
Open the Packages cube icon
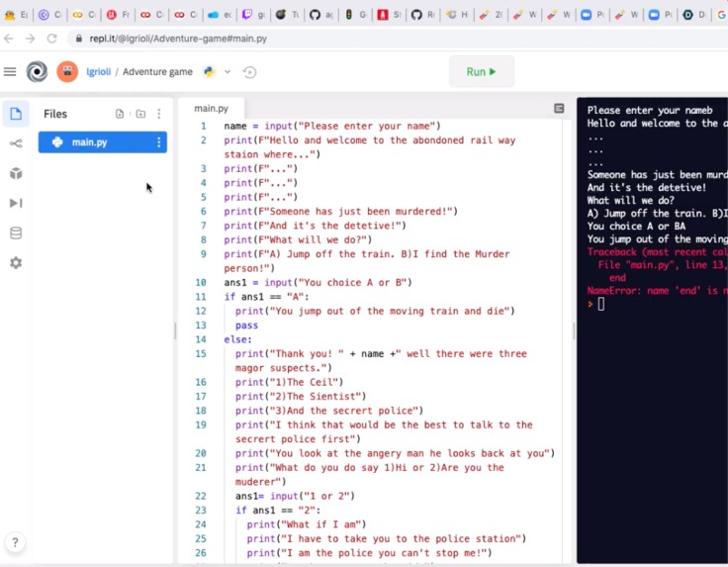point(16,173)
